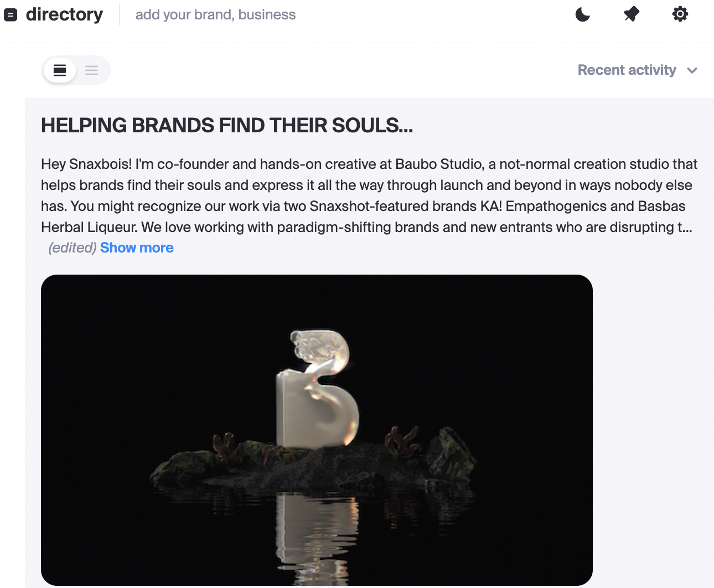Switch to the card view layout

click(60, 70)
